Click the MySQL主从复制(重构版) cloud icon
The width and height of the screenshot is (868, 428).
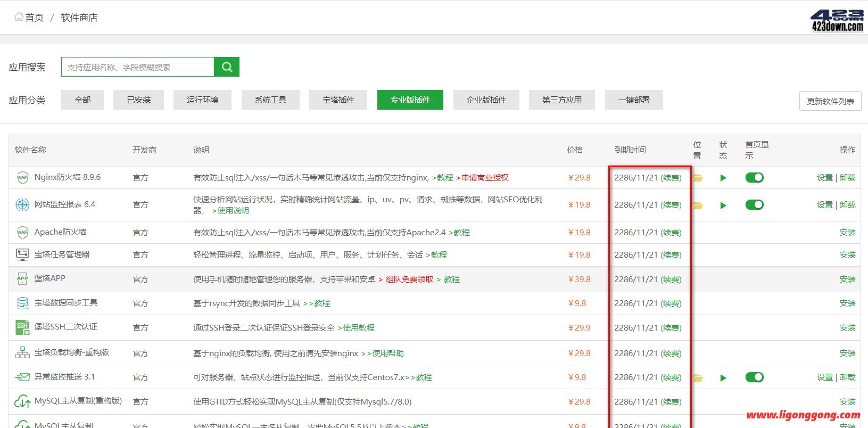point(22,401)
